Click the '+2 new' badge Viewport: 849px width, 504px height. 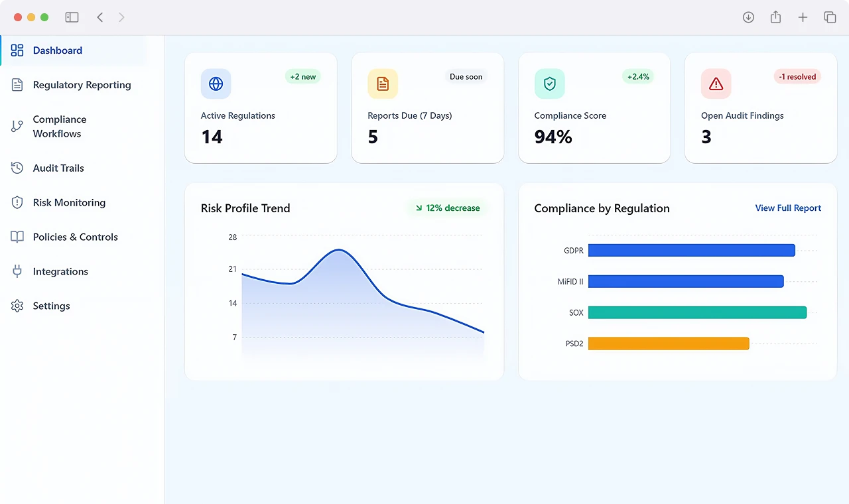click(x=303, y=77)
